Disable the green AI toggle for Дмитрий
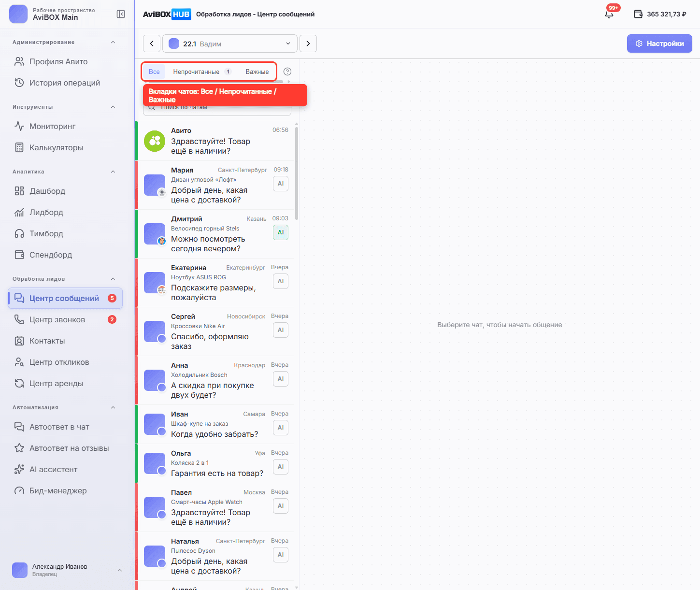This screenshot has width=700, height=590. click(x=281, y=232)
